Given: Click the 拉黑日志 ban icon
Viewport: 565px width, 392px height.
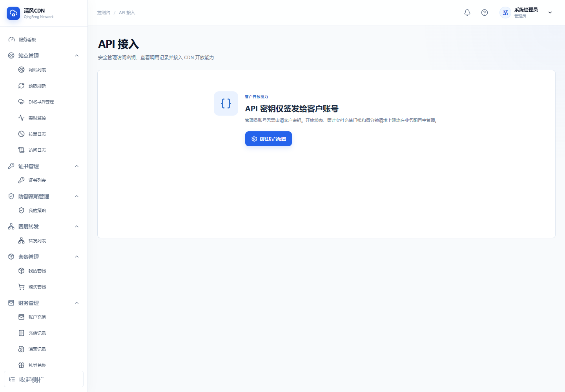Looking at the screenshot, I should (x=22, y=134).
